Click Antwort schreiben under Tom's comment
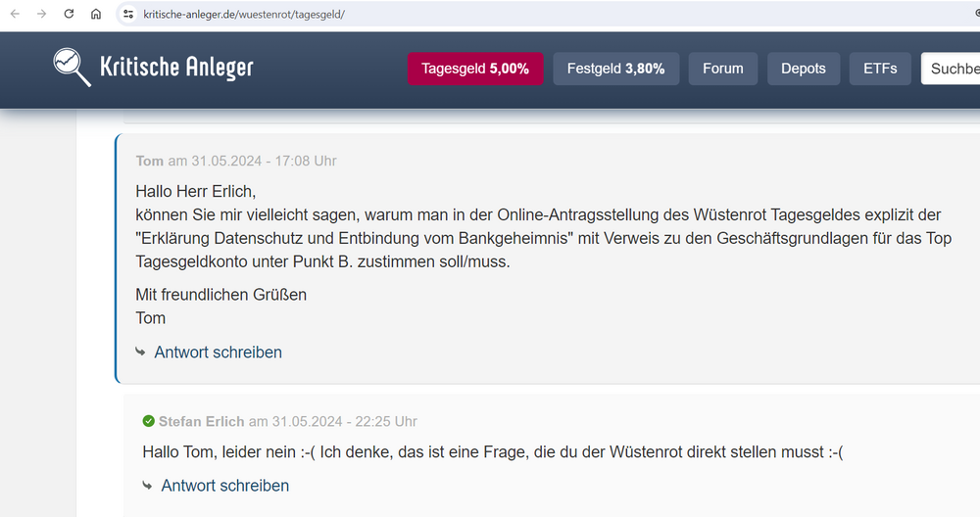980x517 pixels. click(219, 352)
